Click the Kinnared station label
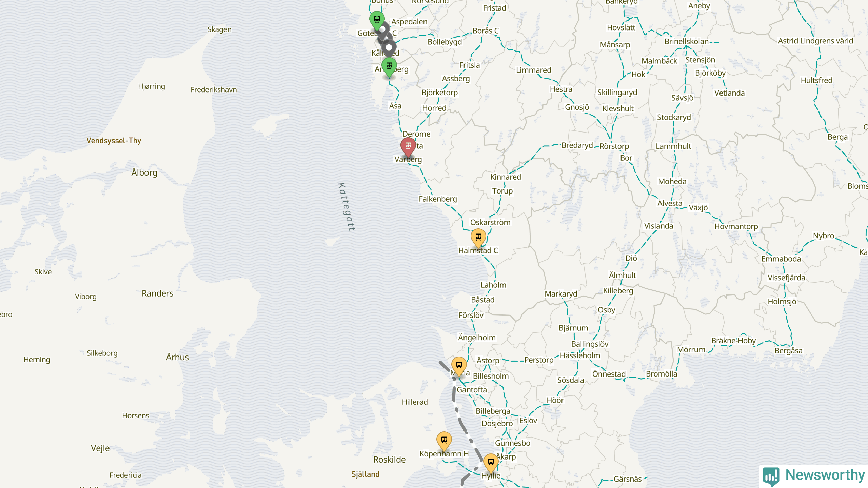Viewport: 868px width, 488px height. pos(506,177)
